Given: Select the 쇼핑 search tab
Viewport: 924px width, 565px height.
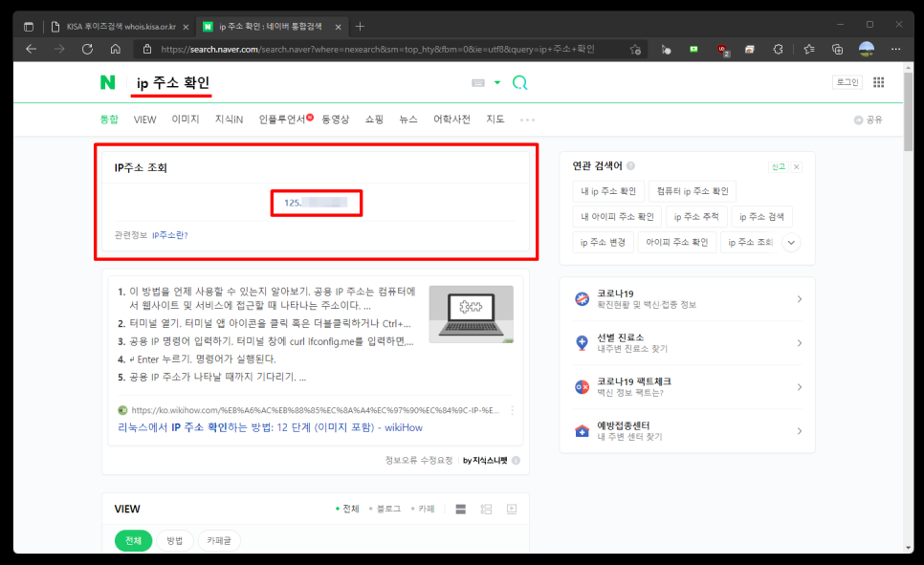Looking at the screenshot, I should point(374,120).
